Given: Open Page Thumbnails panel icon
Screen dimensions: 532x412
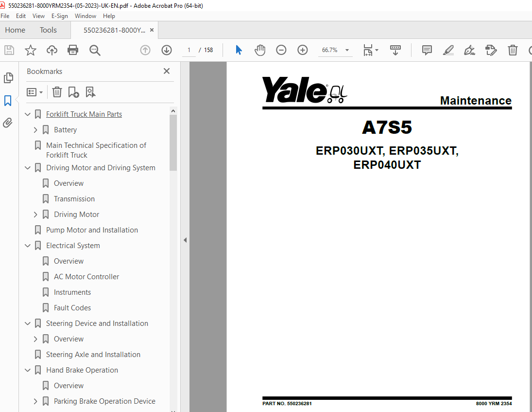Looking at the screenshot, I should coord(8,78).
